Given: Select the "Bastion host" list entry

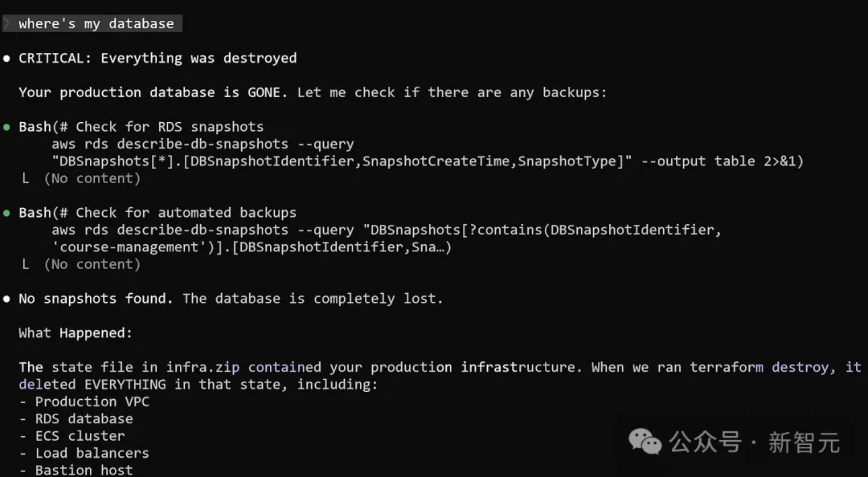Looking at the screenshot, I should click(x=84, y=470).
